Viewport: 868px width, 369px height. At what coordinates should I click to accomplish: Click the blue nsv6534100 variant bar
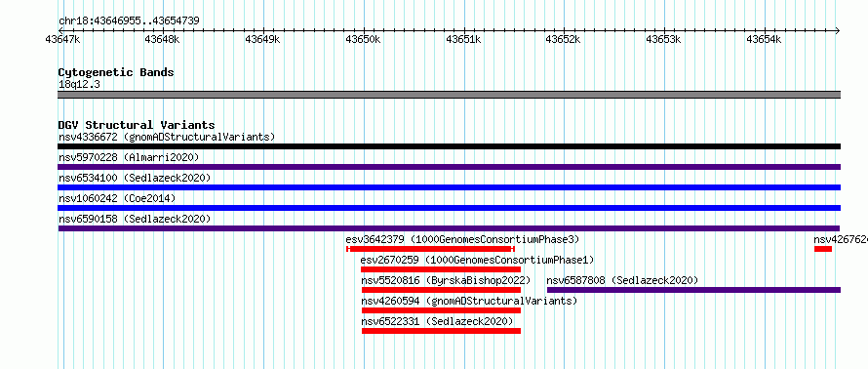[449, 187]
